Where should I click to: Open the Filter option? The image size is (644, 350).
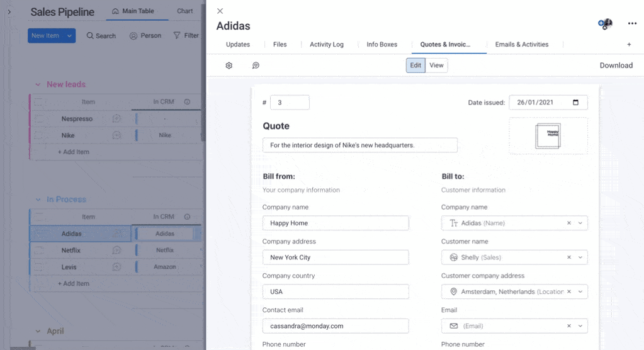pyautogui.click(x=186, y=36)
